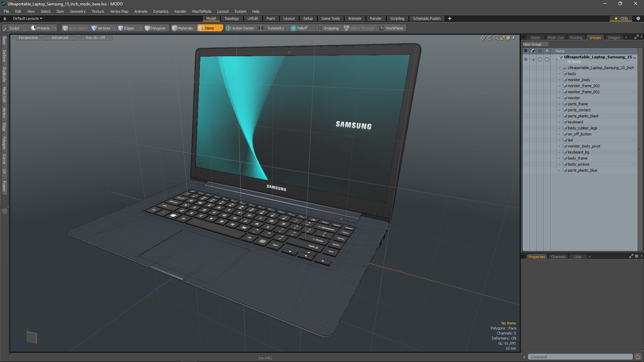Switch to the Mesh Ops tab
The width and height of the screenshot is (644, 362).
click(x=555, y=38)
